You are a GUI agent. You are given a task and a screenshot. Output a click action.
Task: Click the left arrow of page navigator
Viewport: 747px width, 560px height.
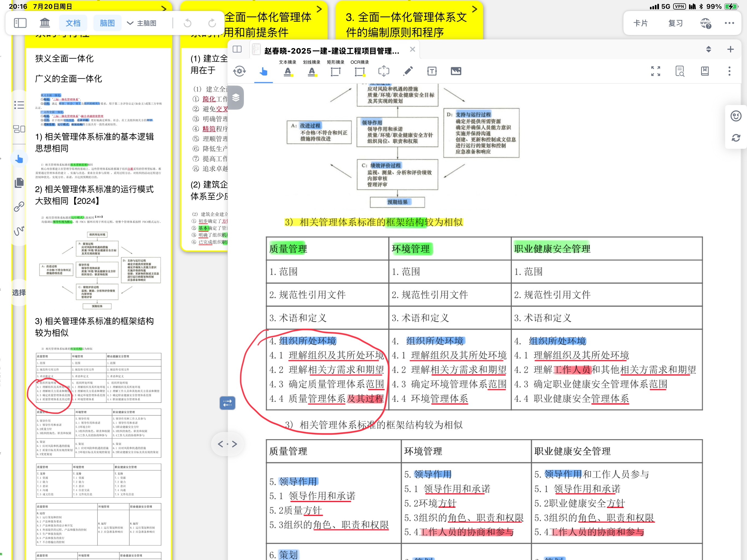tap(220, 444)
